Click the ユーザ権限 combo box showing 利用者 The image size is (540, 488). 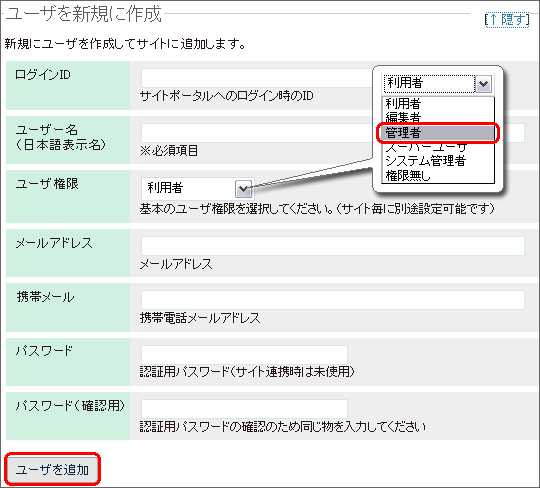[x=197, y=188]
